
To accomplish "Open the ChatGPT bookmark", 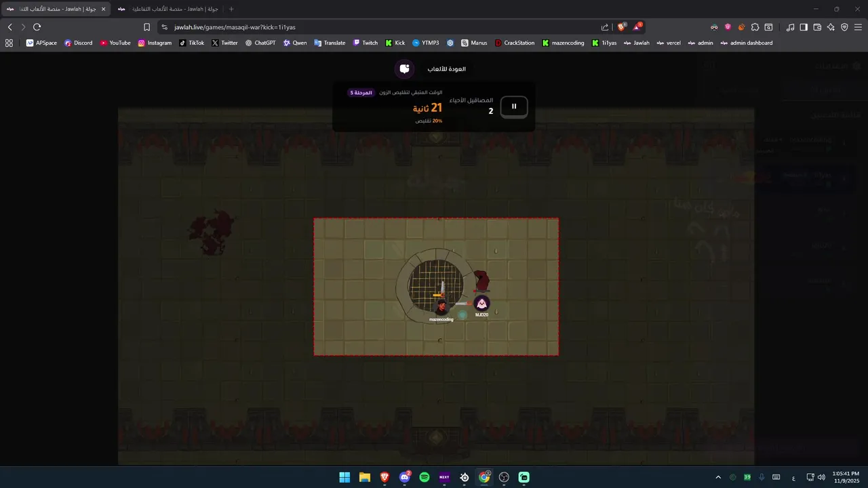I will click(260, 43).
